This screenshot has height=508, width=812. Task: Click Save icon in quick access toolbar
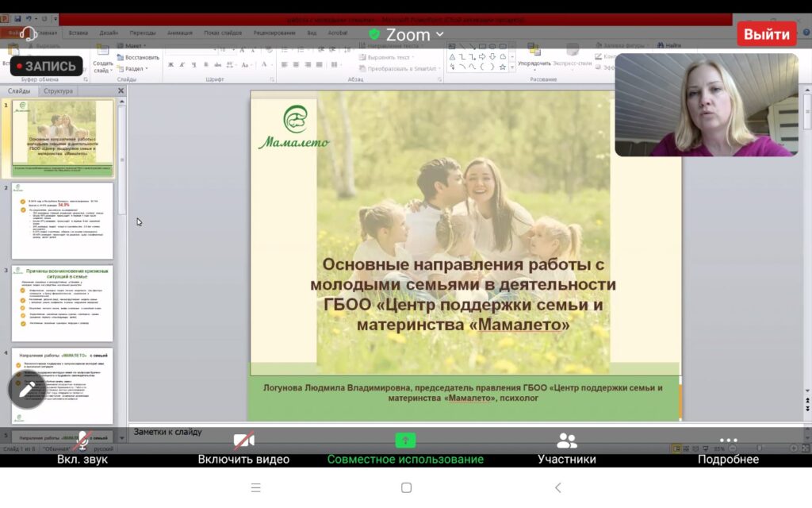17,19
